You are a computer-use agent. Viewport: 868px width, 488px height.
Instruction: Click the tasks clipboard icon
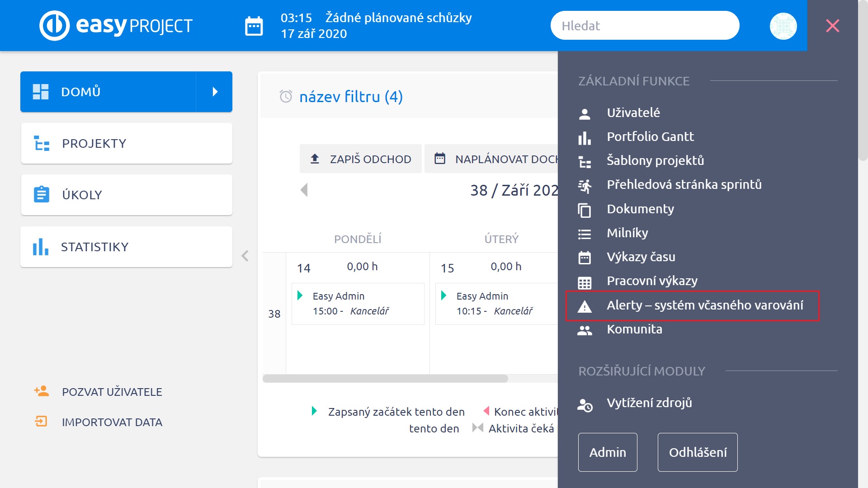point(42,195)
